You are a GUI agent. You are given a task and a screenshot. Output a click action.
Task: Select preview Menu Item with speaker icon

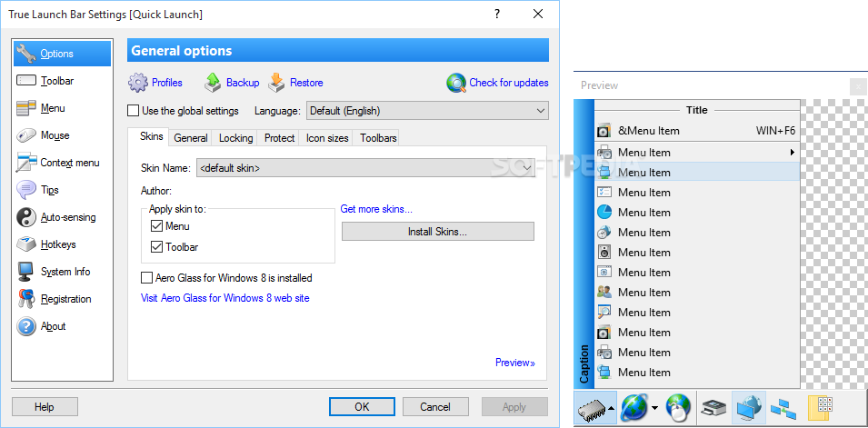point(697,252)
